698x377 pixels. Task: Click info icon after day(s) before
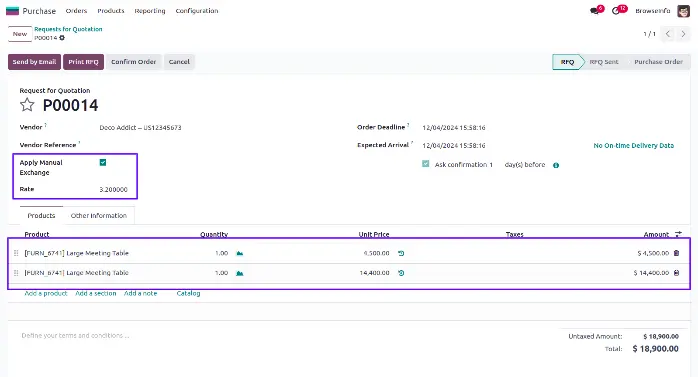coord(556,165)
